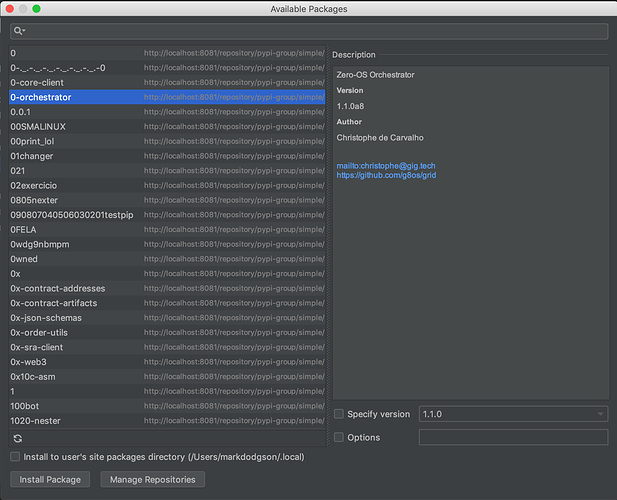This screenshot has height=500, width=617.
Task: Select the 01changer package
Action: coord(167,156)
